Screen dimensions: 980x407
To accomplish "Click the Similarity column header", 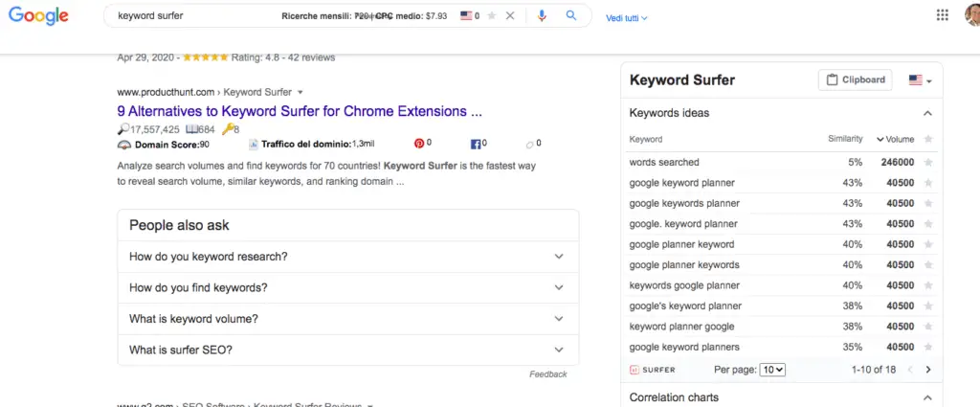I will click(x=845, y=139).
